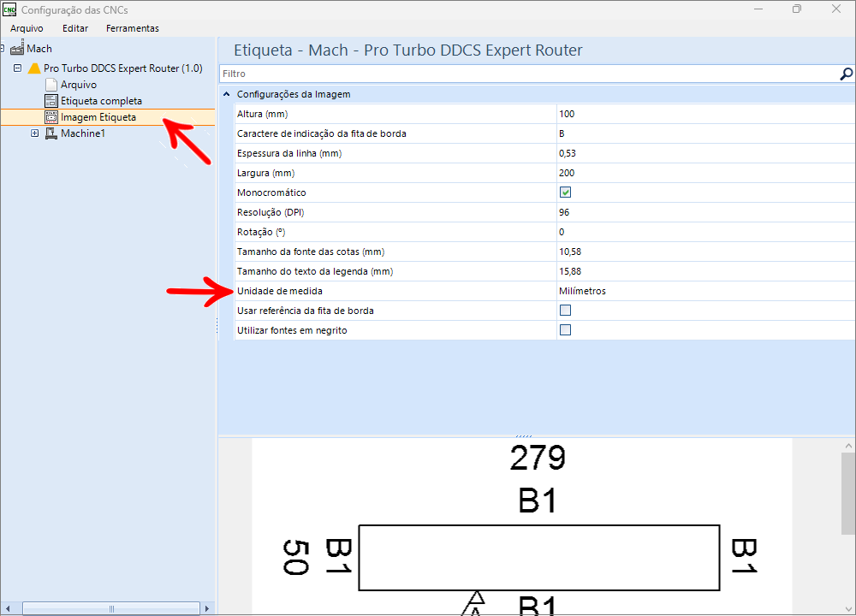Open the Ferramentas menu

[x=133, y=28]
